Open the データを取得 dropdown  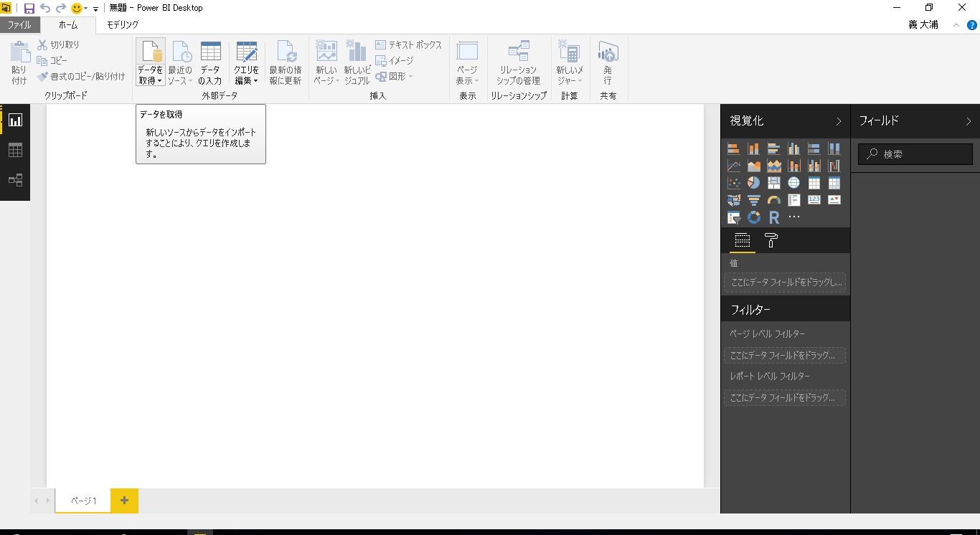click(150, 62)
